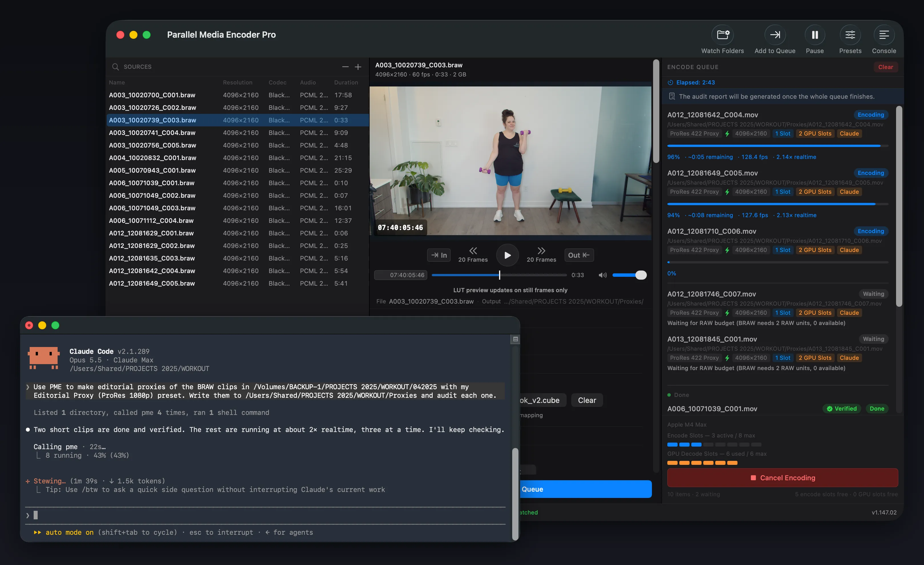Open the Presets sliders icon
This screenshot has width=924, height=565.
pos(850,35)
